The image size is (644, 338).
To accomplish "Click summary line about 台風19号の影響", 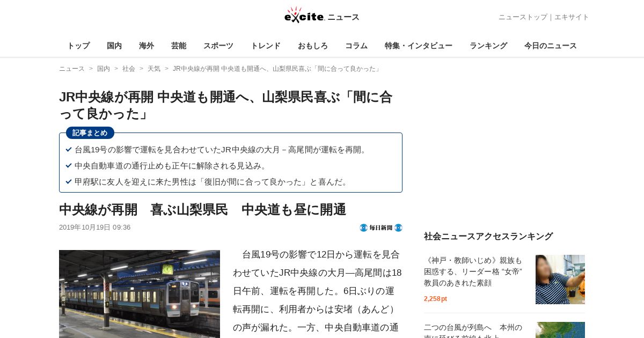I will (x=221, y=150).
